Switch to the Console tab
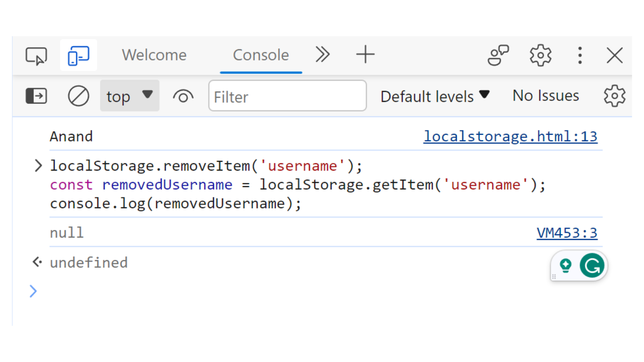 click(x=261, y=55)
